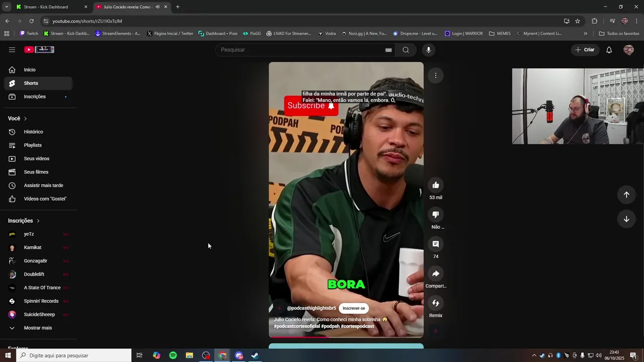Image resolution: width=644 pixels, height=362 pixels.
Task: Open Spotify from the taskbar
Action: tap(173, 355)
